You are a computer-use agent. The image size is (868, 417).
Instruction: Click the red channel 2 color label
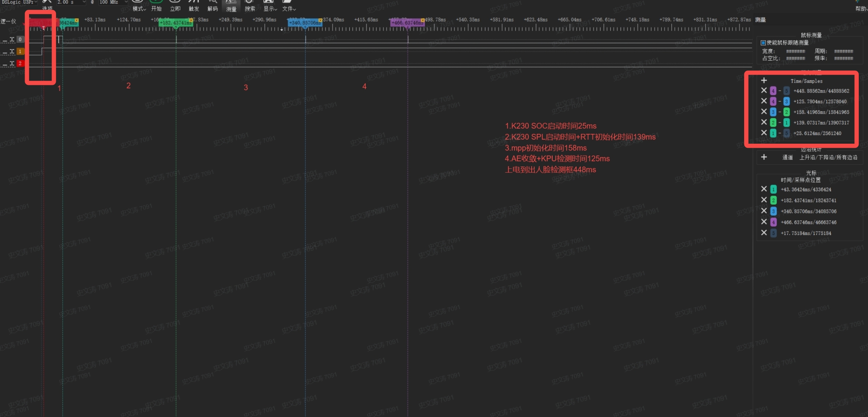20,64
